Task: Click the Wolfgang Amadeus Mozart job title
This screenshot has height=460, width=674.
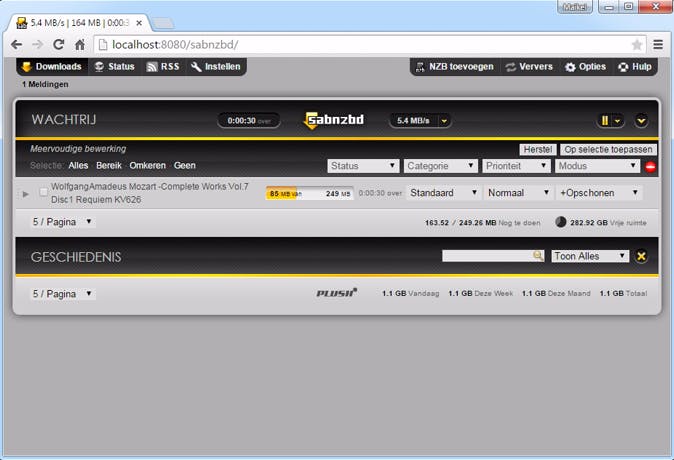Action: pyautogui.click(x=150, y=193)
